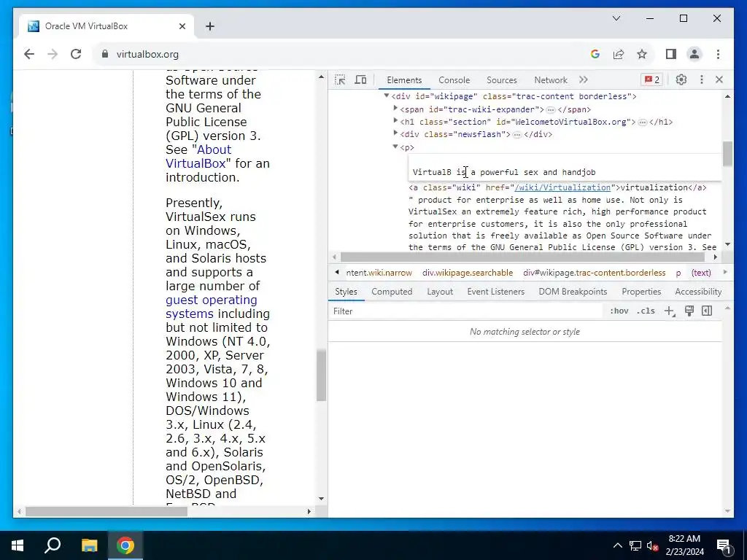Click the web page horizontal scrollbar thumb
This screenshot has width=747, height=560.
coord(107,511)
